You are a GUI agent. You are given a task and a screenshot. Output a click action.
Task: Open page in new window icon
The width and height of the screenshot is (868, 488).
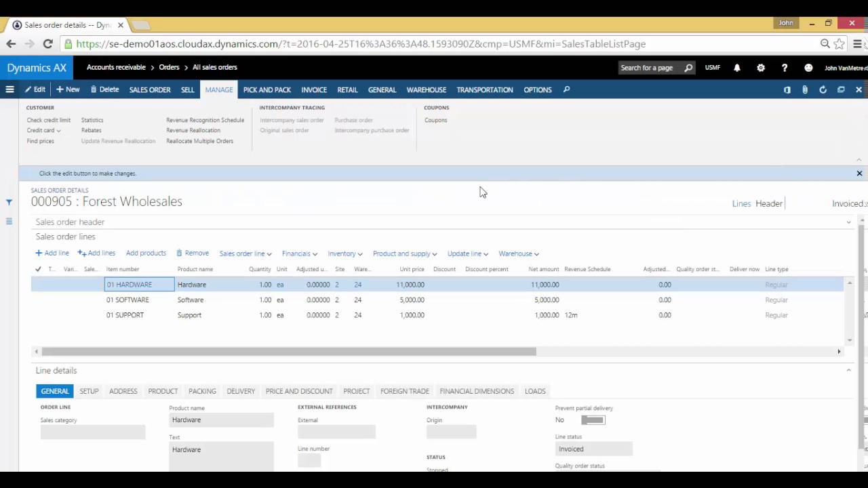tap(841, 89)
